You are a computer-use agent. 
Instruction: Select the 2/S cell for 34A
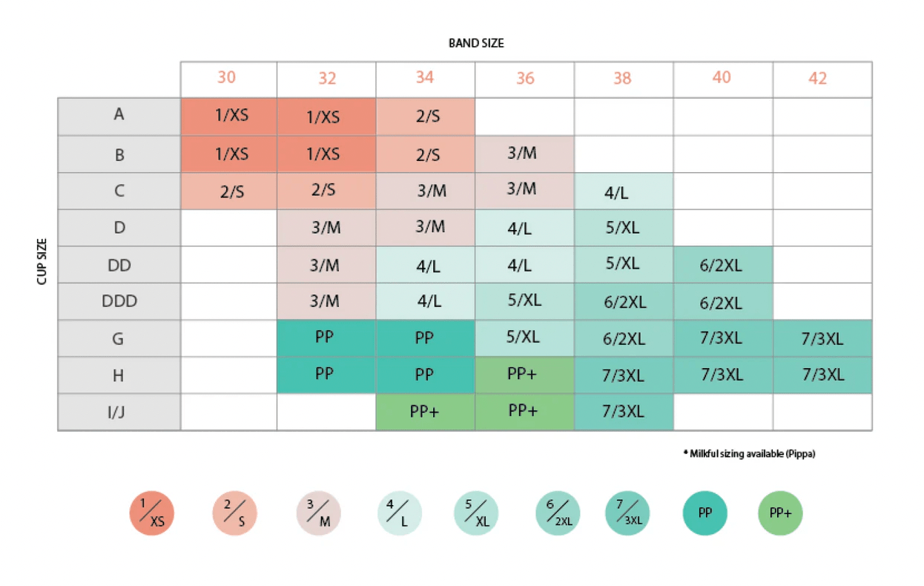425,116
